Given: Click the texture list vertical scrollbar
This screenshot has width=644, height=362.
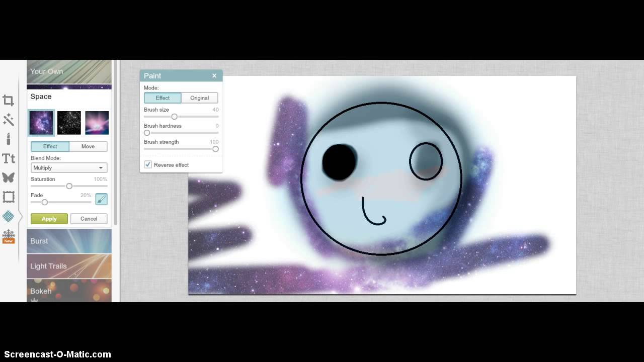Looking at the screenshot, I should coord(116,142).
